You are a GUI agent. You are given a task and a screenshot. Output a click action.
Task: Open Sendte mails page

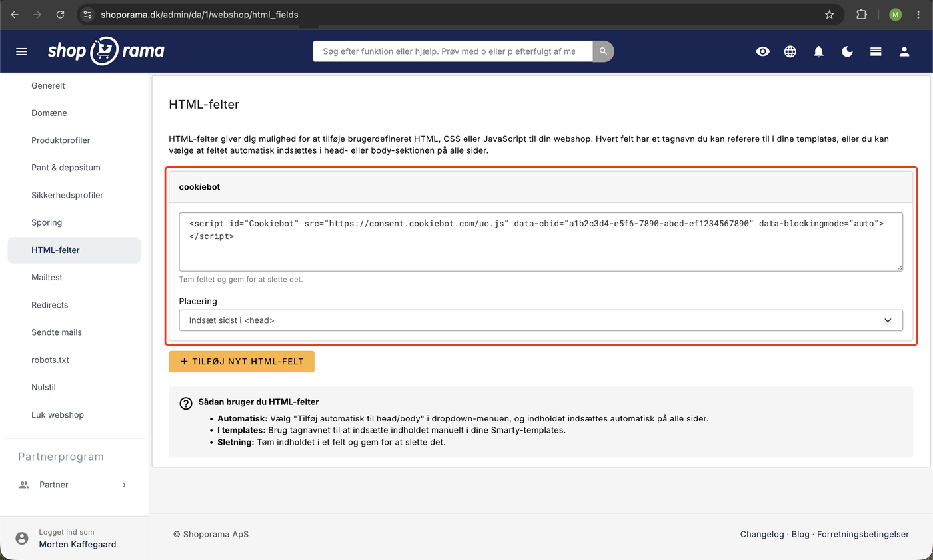tap(57, 332)
